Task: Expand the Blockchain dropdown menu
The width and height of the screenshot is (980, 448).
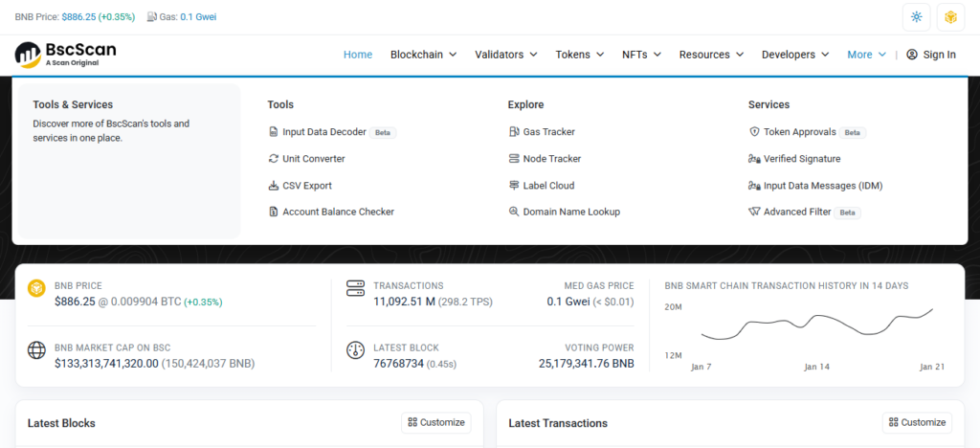Action: click(x=423, y=55)
